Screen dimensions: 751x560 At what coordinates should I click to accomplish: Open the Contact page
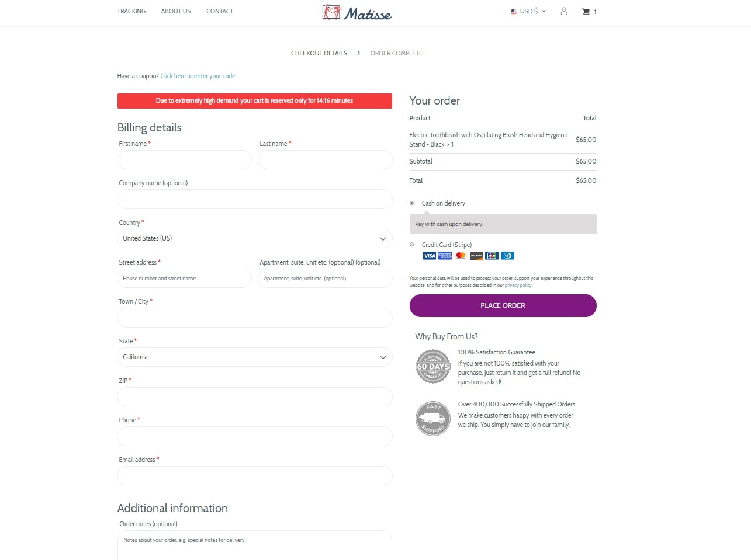point(220,11)
